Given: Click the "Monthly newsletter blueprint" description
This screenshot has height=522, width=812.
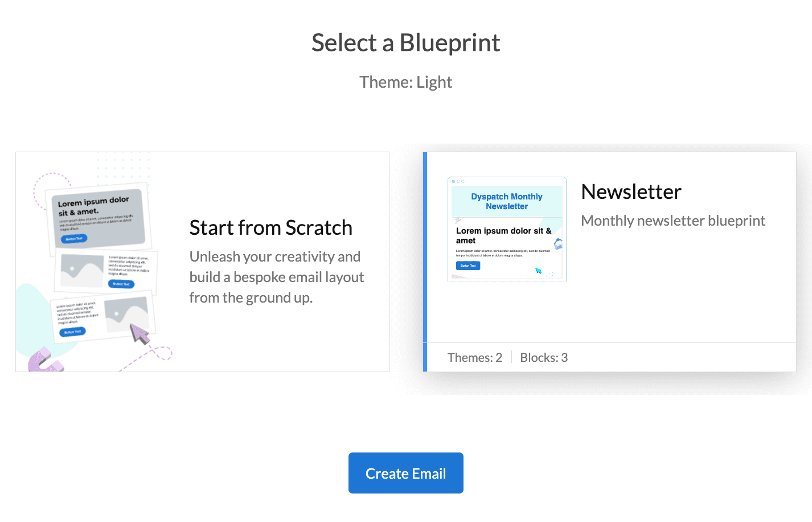Looking at the screenshot, I should coord(673,221).
